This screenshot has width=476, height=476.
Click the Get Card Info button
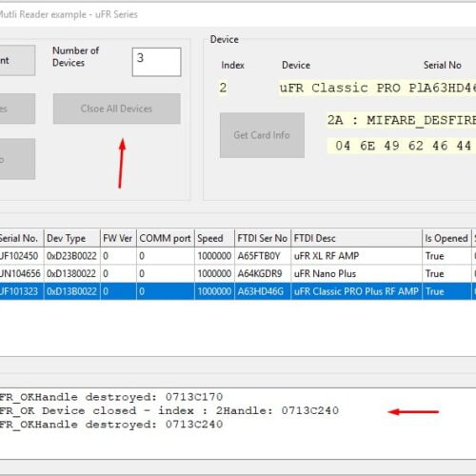pos(262,135)
